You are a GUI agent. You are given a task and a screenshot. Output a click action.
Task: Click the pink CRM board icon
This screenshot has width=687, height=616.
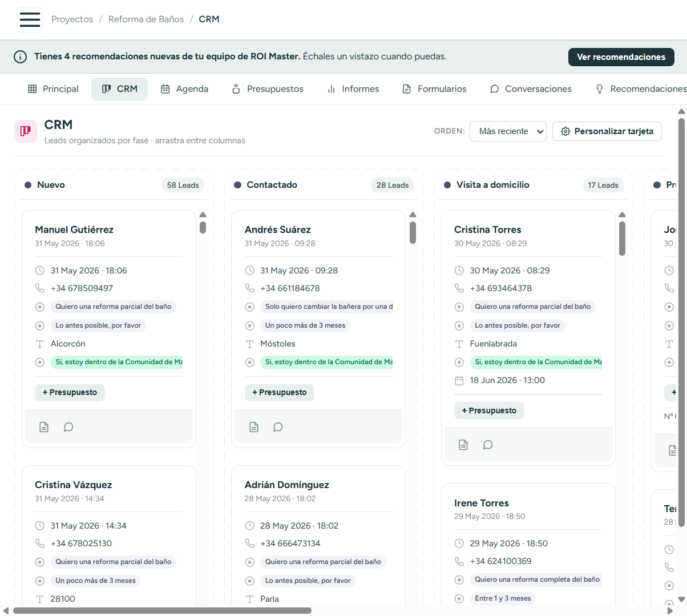coord(26,131)
